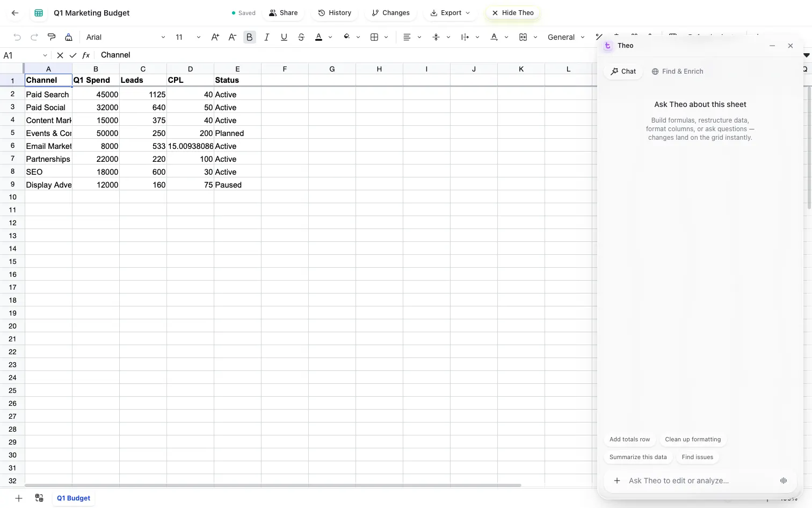
Task: Click the fx insert function icon
Action: [86, 55]
